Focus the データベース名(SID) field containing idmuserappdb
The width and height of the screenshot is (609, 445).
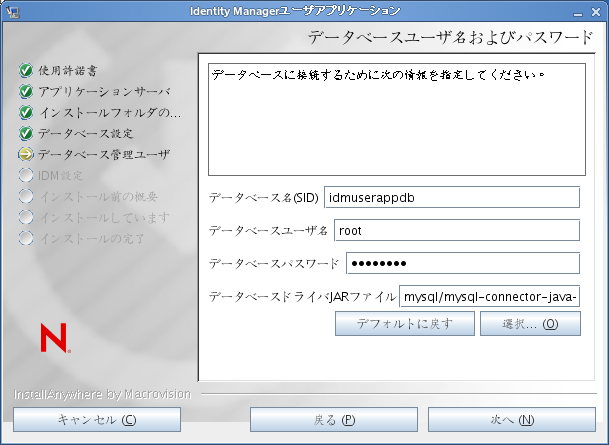pyautogui.click(x=452, y=197)
